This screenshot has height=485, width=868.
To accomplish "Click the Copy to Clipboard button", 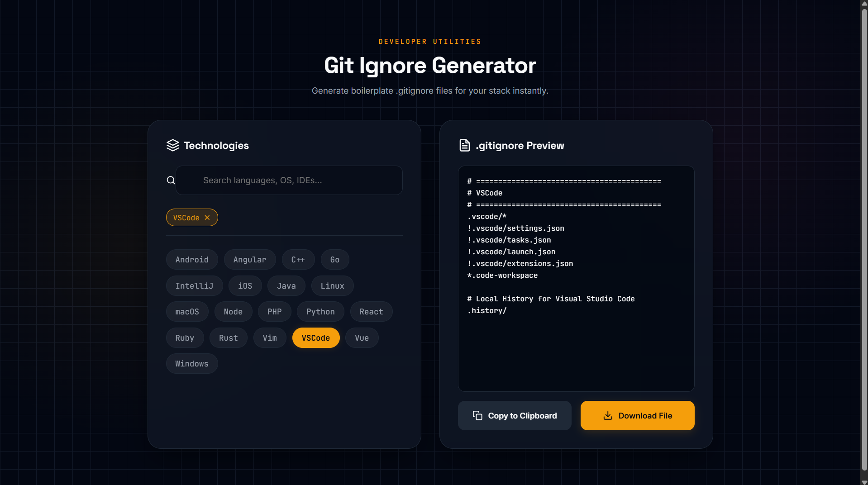I will (x=515, y=415).
